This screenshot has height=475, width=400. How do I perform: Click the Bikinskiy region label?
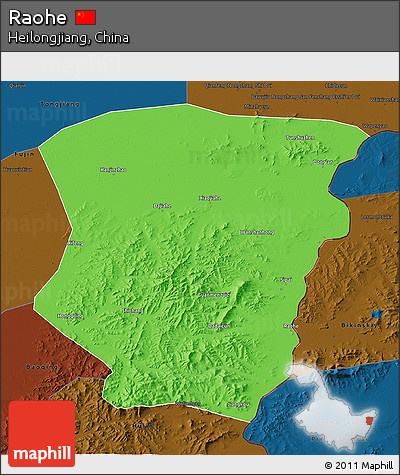click(359, 325)
